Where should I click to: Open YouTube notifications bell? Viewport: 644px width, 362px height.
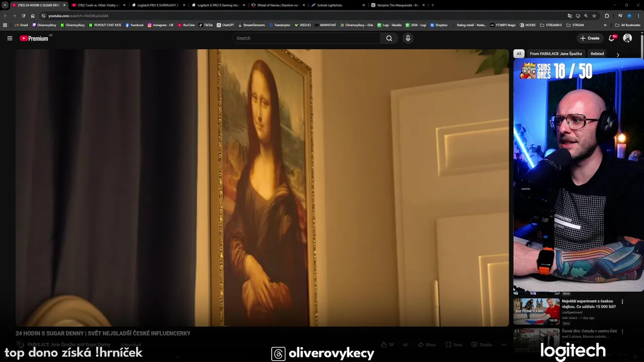tap(612, 38)
